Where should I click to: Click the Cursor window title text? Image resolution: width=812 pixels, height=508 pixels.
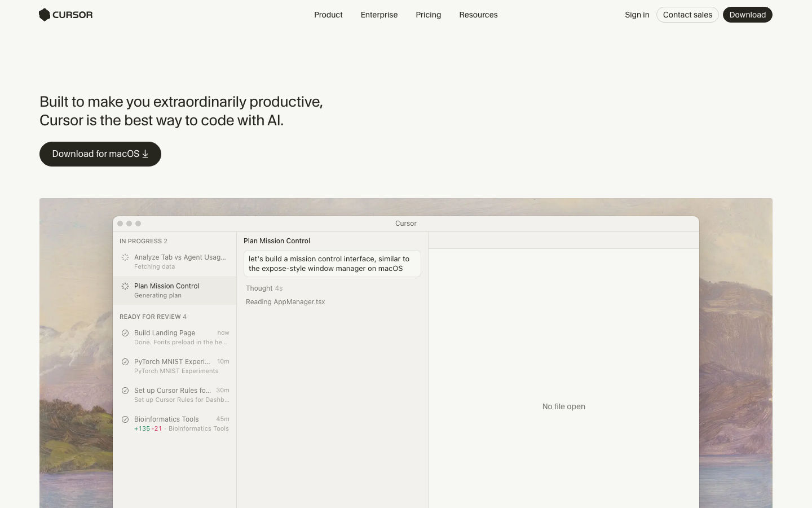[x=406, y=224]
